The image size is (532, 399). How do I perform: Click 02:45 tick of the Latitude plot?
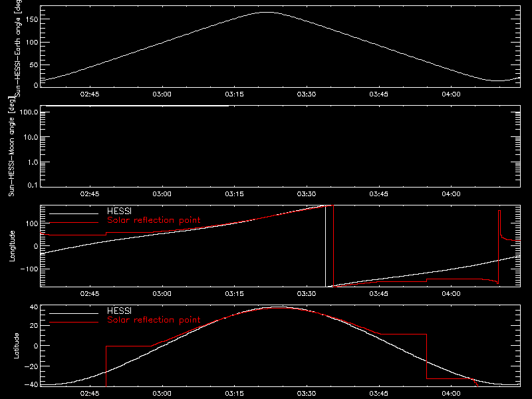[90, 394]
